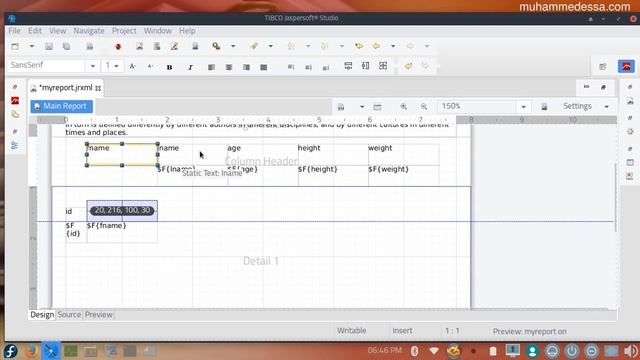The height and width of the screenshot is (360, 640).
Task: Click the picture icon near top of right sidebar
Action: pos(630,101)
